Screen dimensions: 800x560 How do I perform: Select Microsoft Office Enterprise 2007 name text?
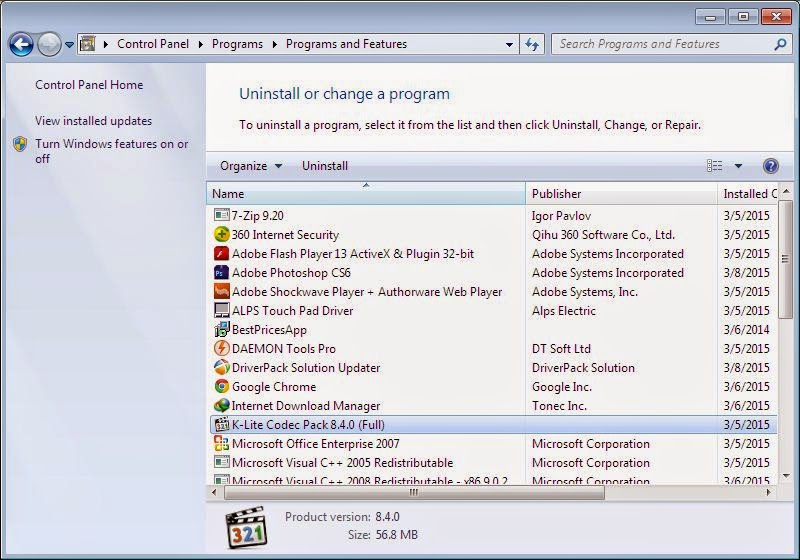pos(315,444)
